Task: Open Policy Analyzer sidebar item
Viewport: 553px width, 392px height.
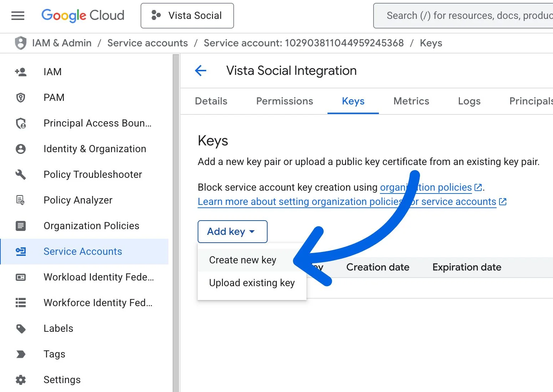Action: click(x=84, y=200)
